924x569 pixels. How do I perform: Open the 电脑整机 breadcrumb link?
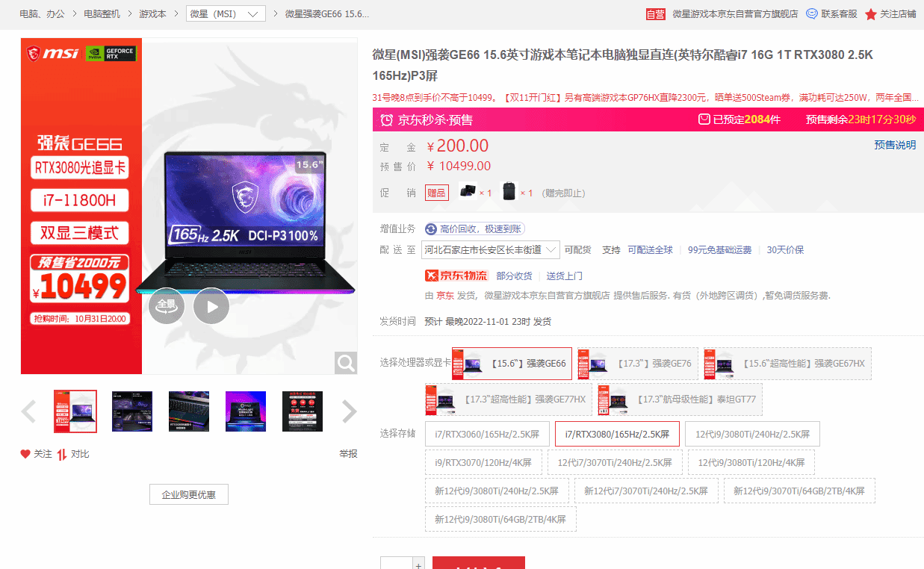pos(102,14)
